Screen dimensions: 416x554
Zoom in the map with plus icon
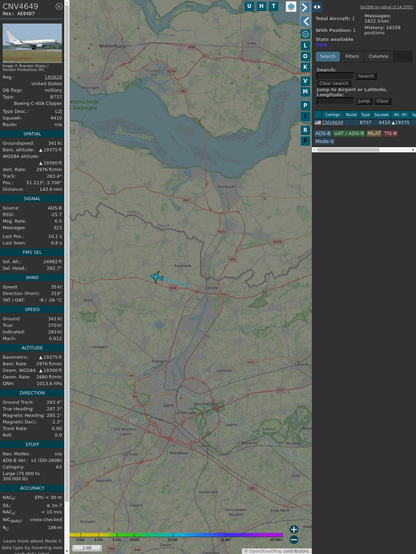[x=294, y=529]
